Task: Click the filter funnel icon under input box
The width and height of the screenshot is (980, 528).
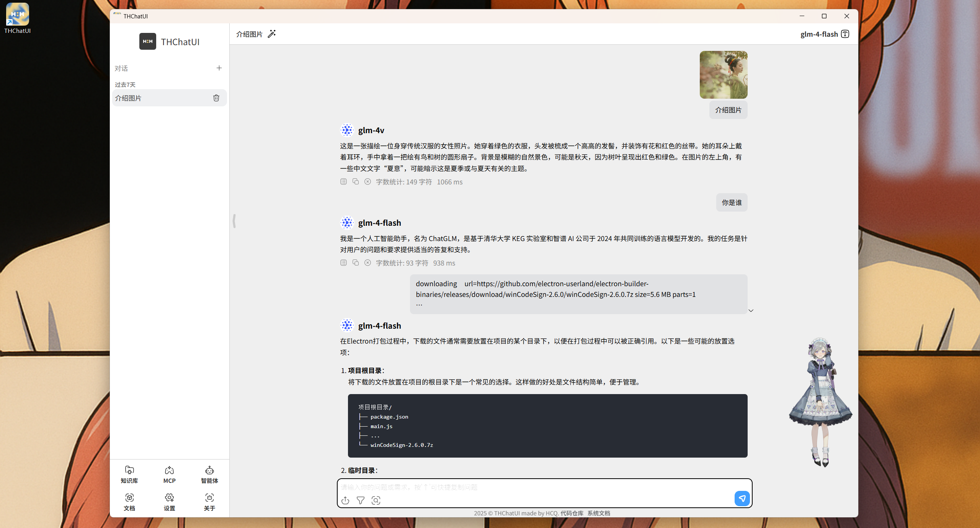Action: pos(361,500)
